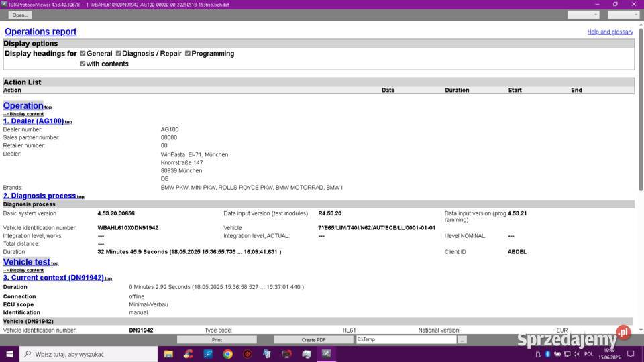Expand 'Display content' under Operation heading
This screenshot has width=644, height=362.
[26, 114]
